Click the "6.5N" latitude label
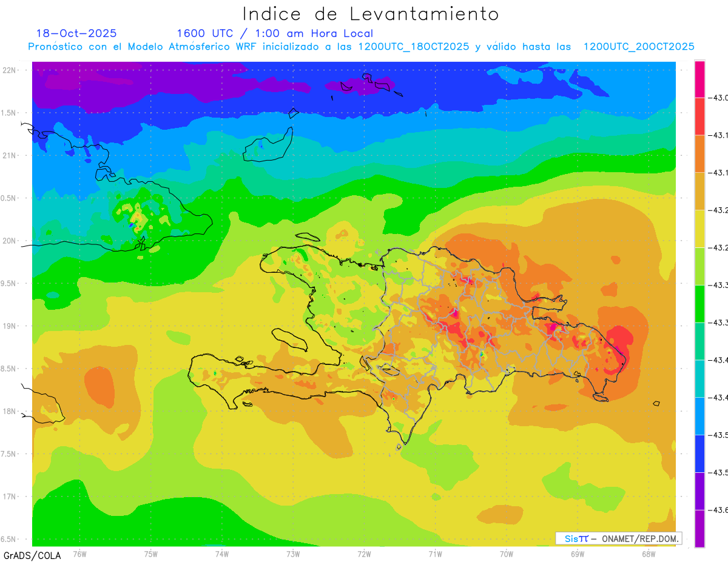The image size is (728, 562). 9,539
